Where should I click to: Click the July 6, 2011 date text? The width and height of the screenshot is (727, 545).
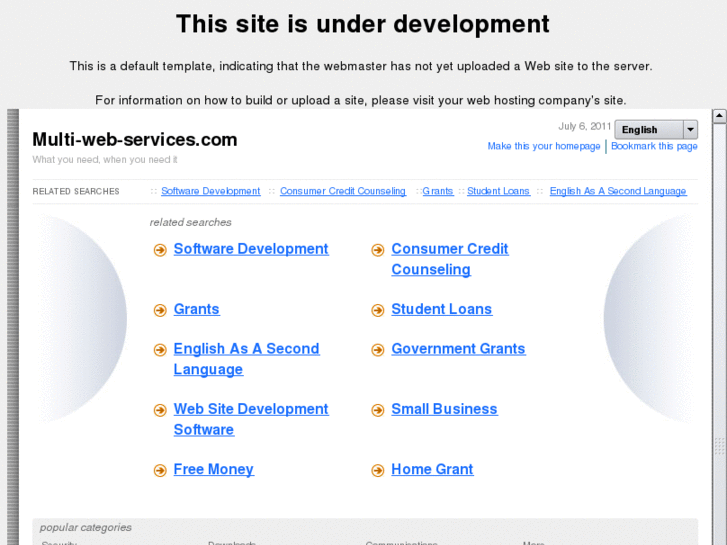pyautogui.click(x=584, y=126)
